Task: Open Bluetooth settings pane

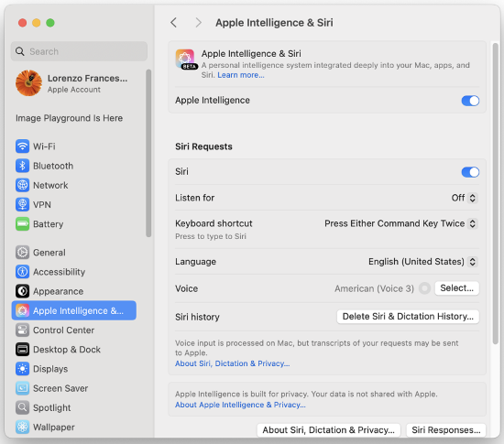Action: pyautogui.click(x=74, y=166)
